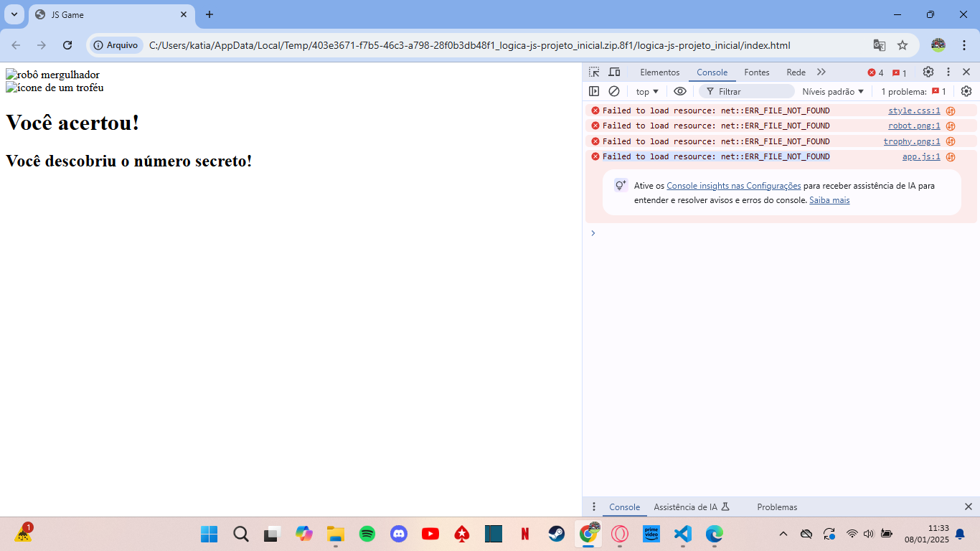
Task: Close the DevTools panel
Action: pos(966,72)
